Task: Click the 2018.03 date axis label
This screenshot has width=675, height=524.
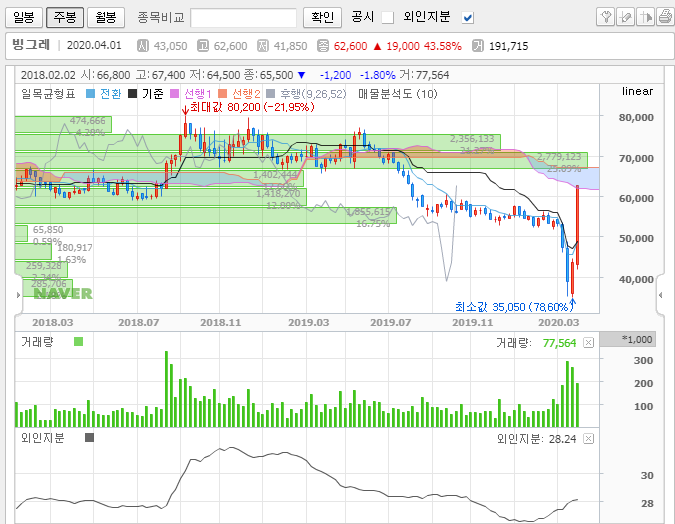Action: pyautogui.click(x=53, y=322)
